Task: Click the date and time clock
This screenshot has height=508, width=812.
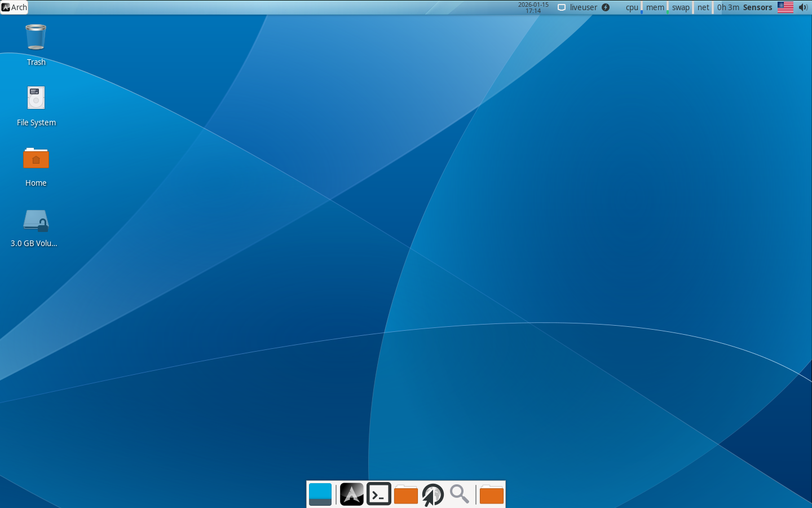Action: coord(533,7)
